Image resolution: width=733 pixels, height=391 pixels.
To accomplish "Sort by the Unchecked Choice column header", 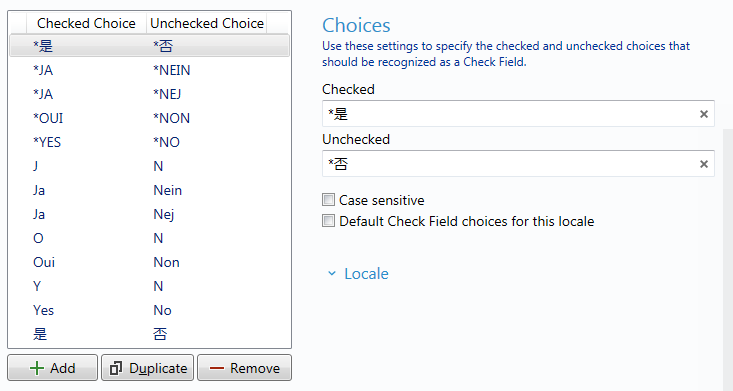I will tap(207, 23).
